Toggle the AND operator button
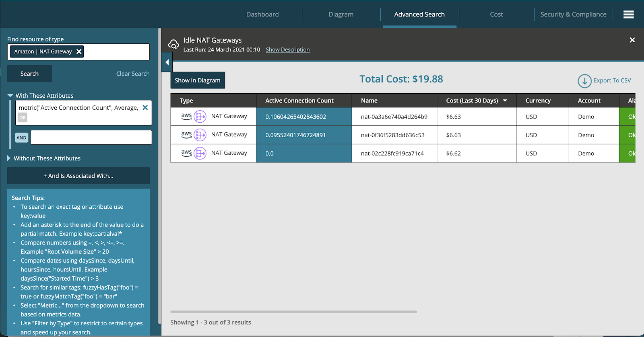 click(21, 138)
